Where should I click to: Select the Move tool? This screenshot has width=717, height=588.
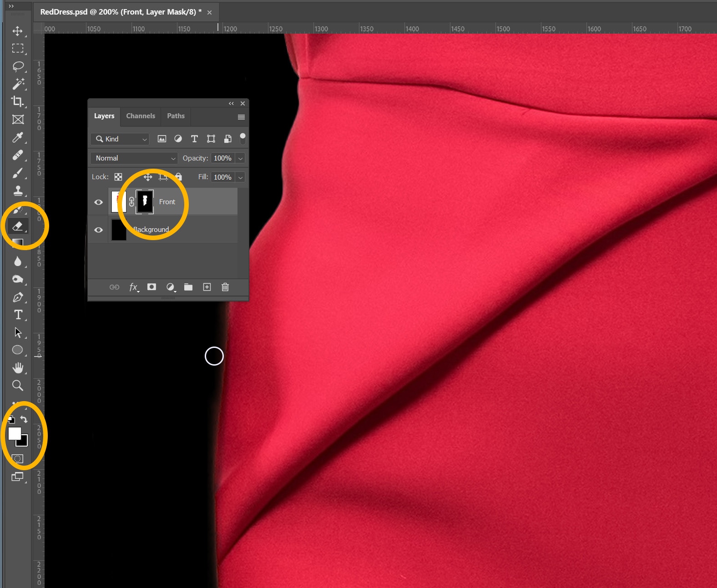(18, 31)
